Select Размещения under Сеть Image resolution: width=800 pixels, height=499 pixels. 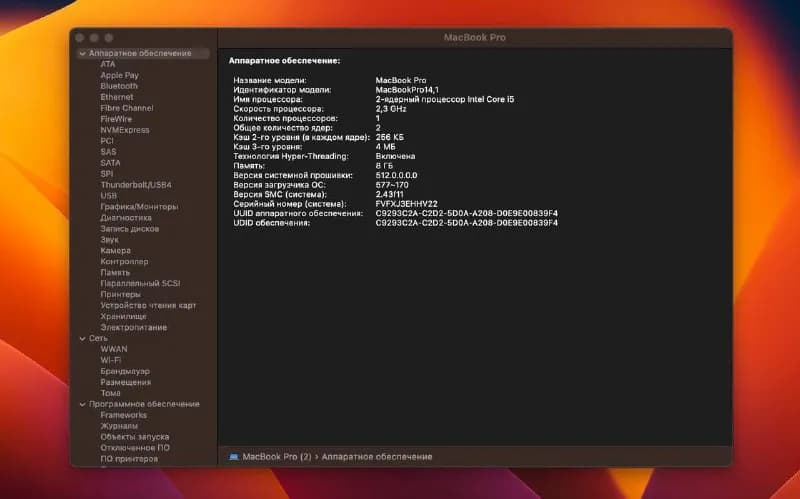click(126, 382)
